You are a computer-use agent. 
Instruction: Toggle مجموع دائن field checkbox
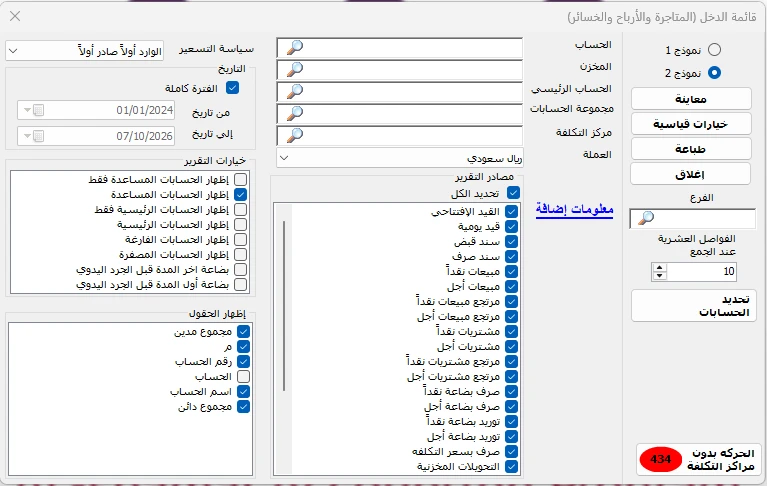click(244, 406)
